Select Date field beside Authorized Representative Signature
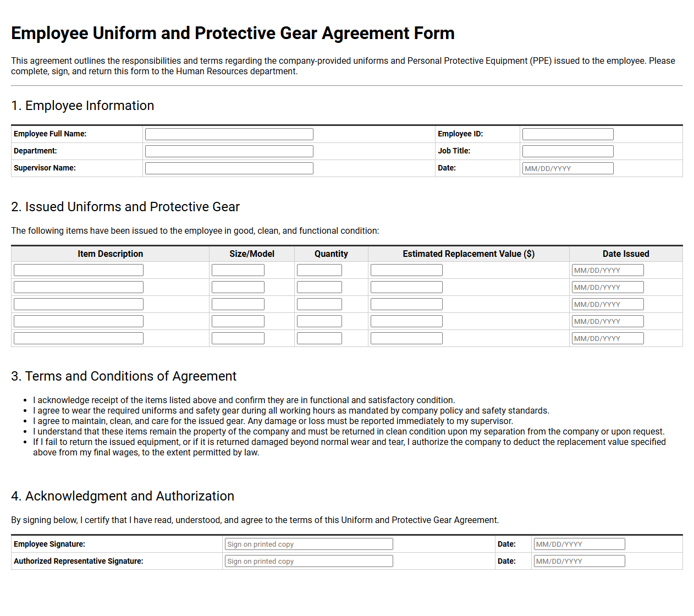 [x=579, y=561]
